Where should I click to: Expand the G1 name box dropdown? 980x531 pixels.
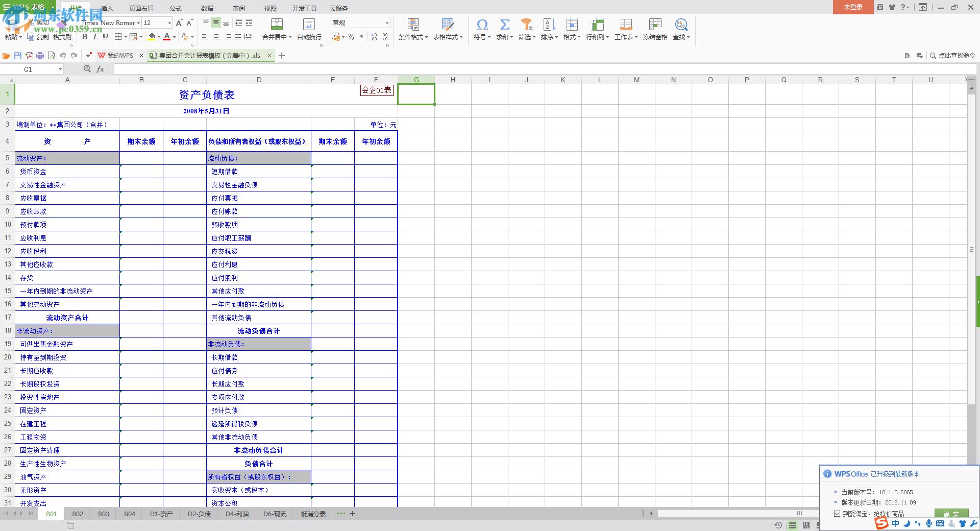(60, 69)
